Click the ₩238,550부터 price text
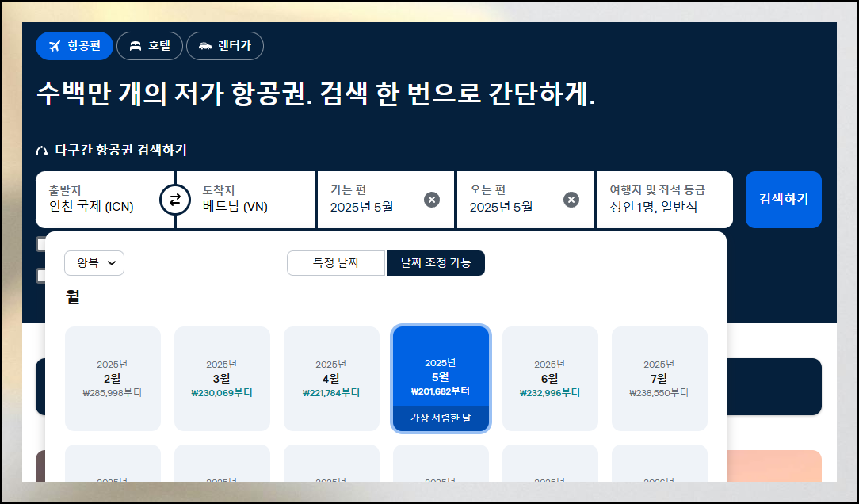The image size is (859, 504). [x=659, y=393]
